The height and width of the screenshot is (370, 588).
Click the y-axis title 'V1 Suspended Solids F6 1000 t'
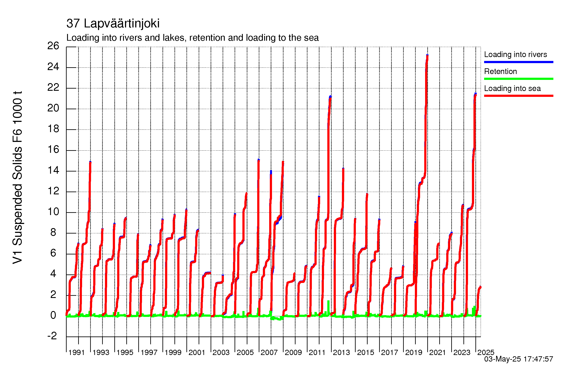[18, 178]
